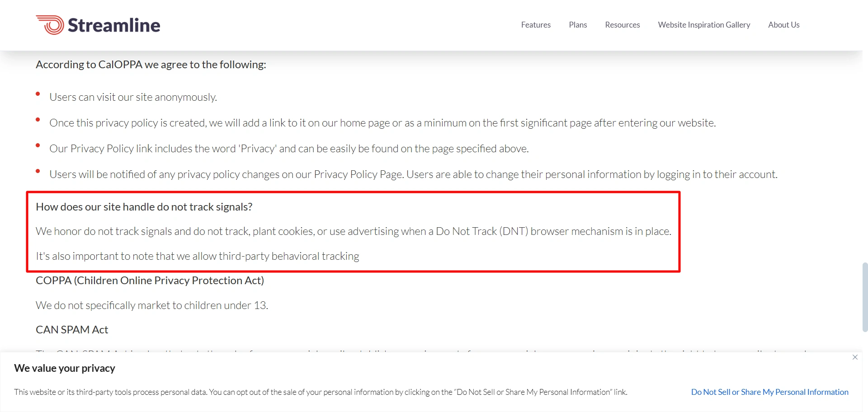Click the CAN SPAM Act heading
The height and width of the screenshot is (412, 868).
pos(72,330)
